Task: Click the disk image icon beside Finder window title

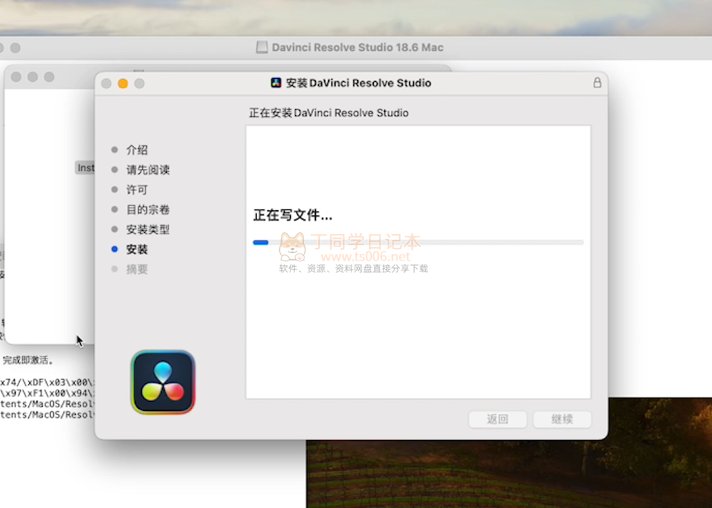Action: click(262, 47)
